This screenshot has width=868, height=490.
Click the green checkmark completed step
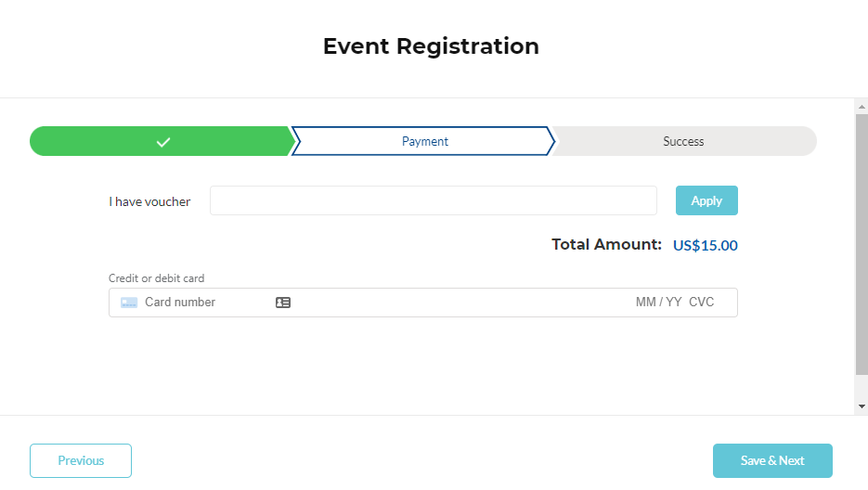(x=162, y=141)
